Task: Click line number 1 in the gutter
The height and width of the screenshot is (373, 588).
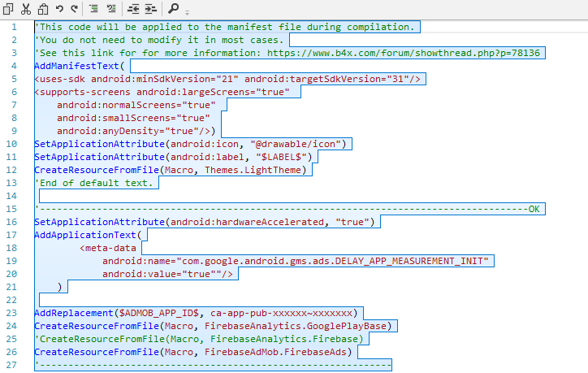Action: click(14, 27)
